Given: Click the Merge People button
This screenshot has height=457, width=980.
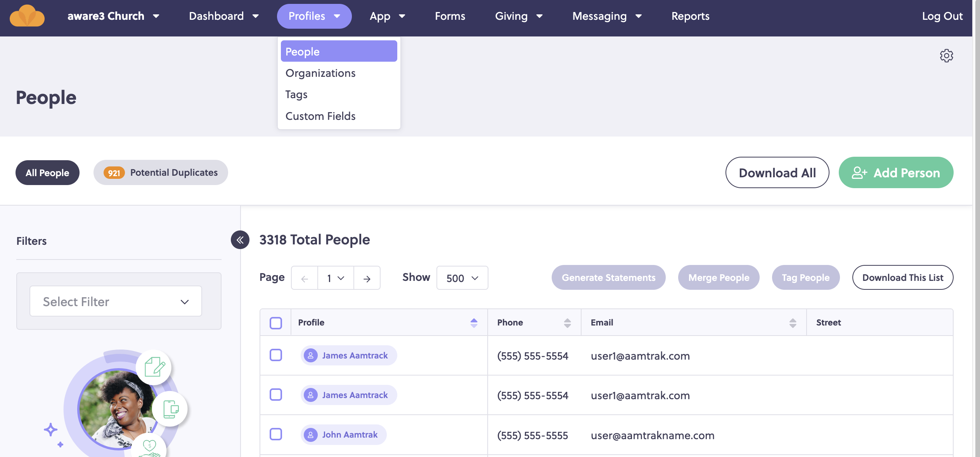Looking at the screenshot, I should click(719, 278).
